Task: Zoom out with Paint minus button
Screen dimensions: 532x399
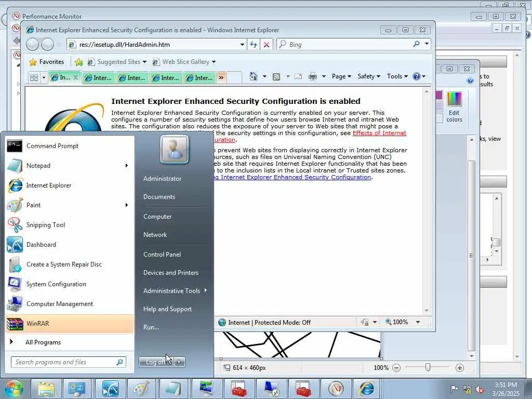Action: pyautogui.click(x=396, y=368)
